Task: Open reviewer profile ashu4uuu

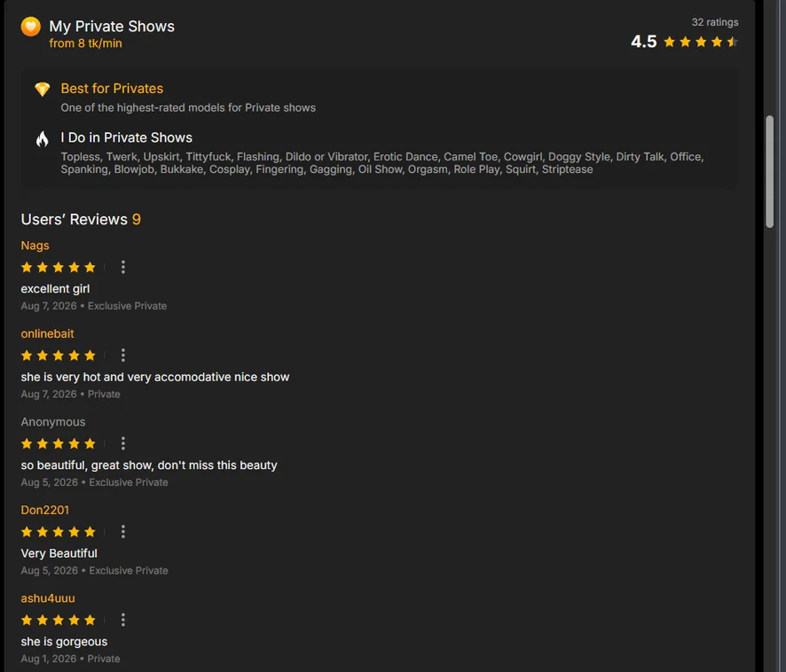Action: [48, 598]
